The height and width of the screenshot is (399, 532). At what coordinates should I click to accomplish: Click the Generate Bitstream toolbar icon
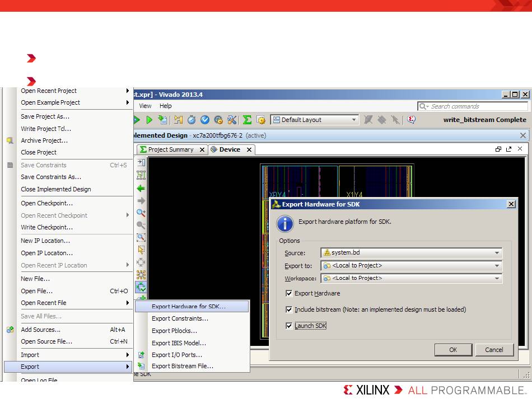(x=162, y=120)
